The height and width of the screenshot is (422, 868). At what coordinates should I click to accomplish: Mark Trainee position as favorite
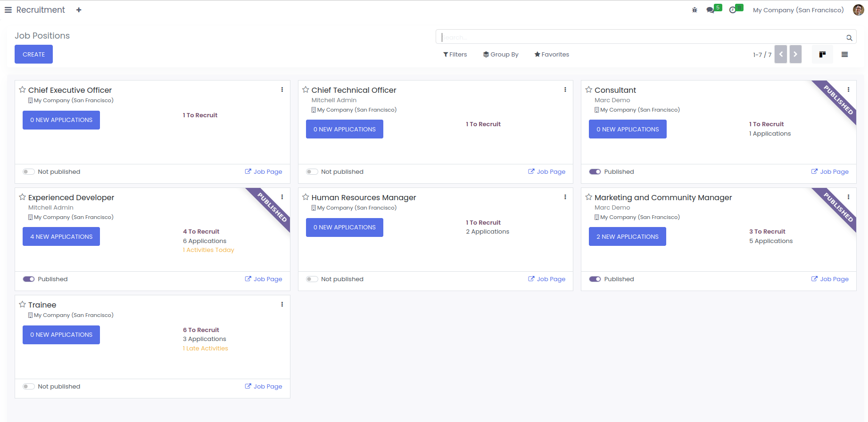coord(22,304)
